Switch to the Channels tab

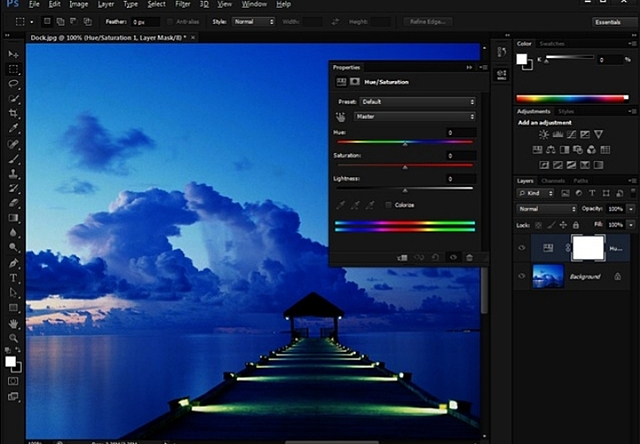pos(553,181)
